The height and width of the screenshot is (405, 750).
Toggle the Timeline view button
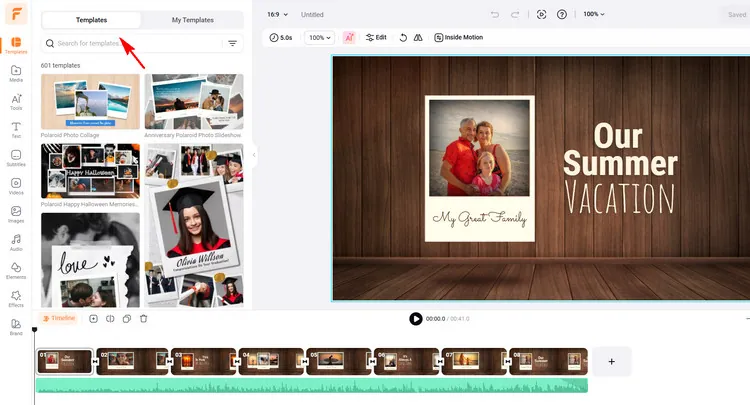click(x=58, y=318)
